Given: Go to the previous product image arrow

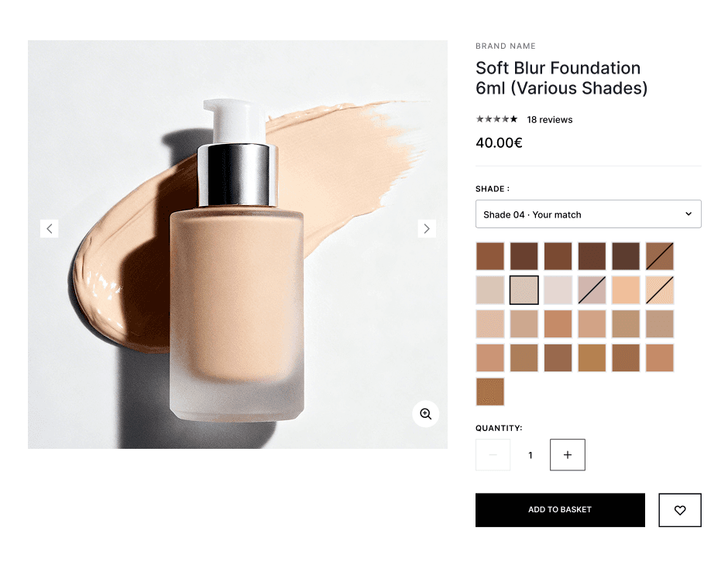Looking at the screenshot, I should click(x=50, y=228).
